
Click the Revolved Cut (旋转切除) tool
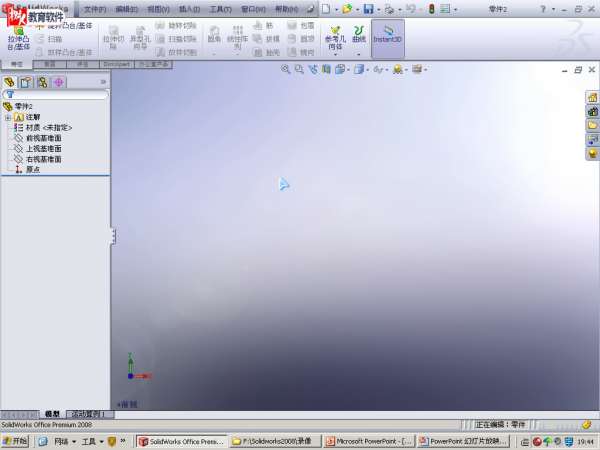click(x=176, y=26)
